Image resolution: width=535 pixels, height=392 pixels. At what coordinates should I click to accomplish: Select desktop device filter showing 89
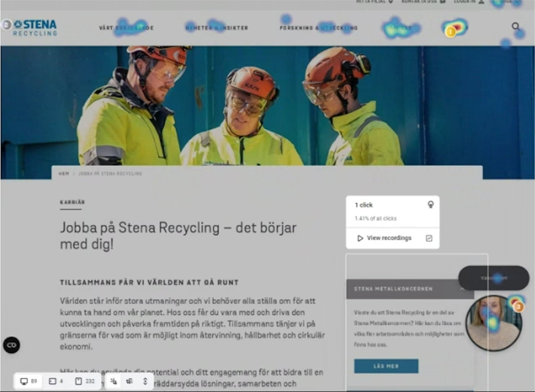click(x=29, y=381)
